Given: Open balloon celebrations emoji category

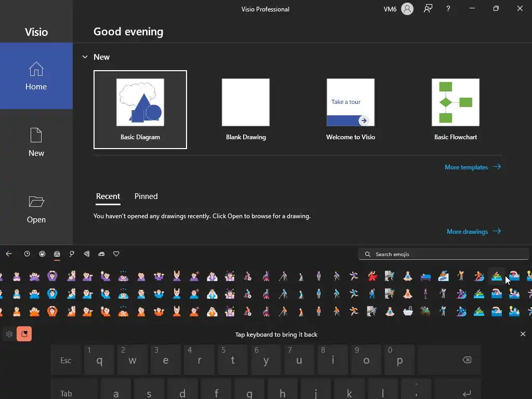Looking at the screenshot, I should tap(72, 254).
